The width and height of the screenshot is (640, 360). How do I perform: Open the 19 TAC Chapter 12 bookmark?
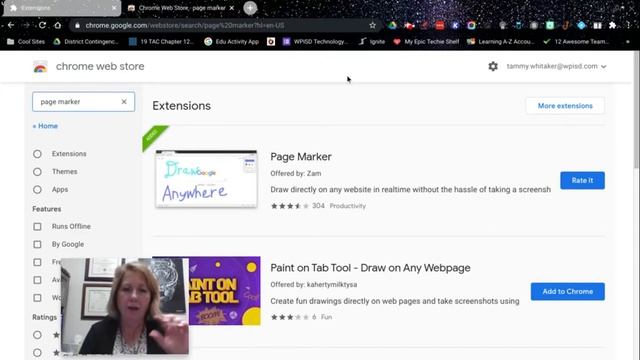[x=161, y=42]
